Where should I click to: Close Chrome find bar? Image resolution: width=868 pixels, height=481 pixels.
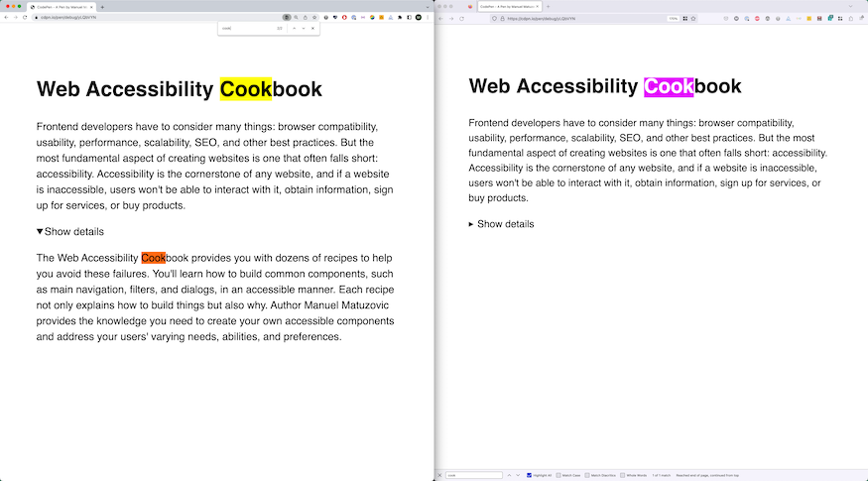312,28
